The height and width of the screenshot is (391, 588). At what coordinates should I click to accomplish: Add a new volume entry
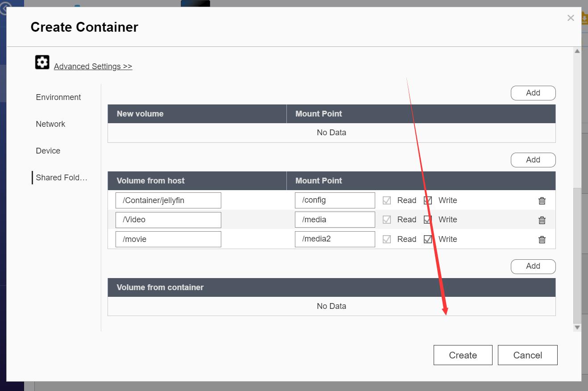coord(533,93)
